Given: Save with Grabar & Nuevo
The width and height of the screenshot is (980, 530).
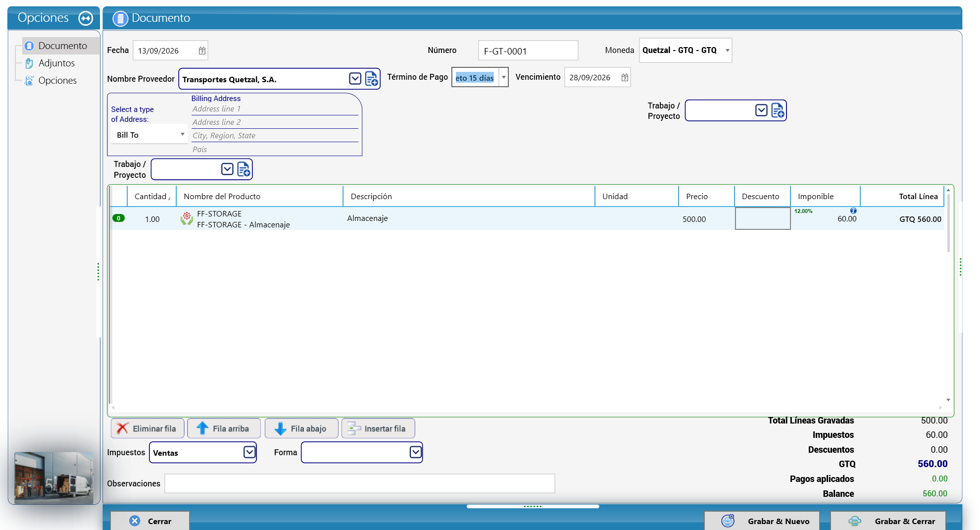Looking at the screenshot, I should 762,521.
